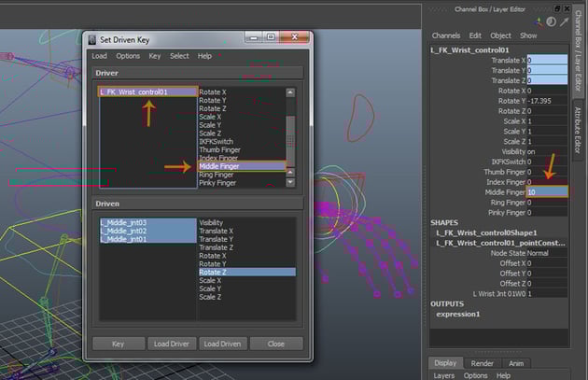Image resolution: width=588 pixels, height=380 pixels.
Task: Open the Channels menu in Channel Box
Action: [x=445, y=35]
